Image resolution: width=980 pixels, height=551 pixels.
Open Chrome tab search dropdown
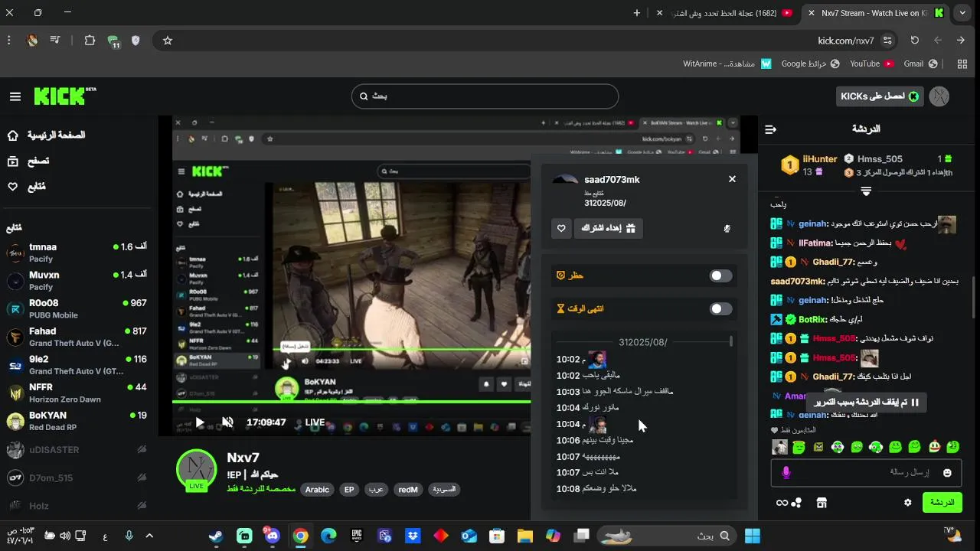point(962,13)
